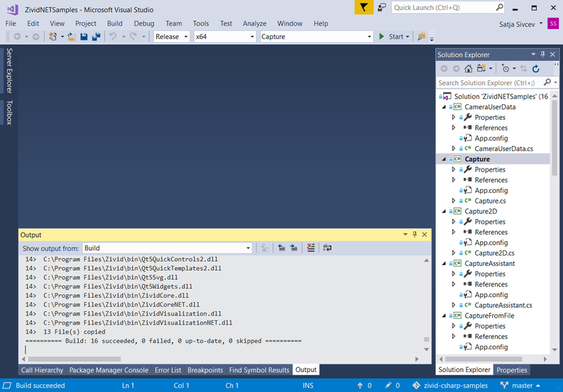Refresh the Solution Explorer view
The width and height of the screenshot is (563, 392).
(x=535, y=69)
